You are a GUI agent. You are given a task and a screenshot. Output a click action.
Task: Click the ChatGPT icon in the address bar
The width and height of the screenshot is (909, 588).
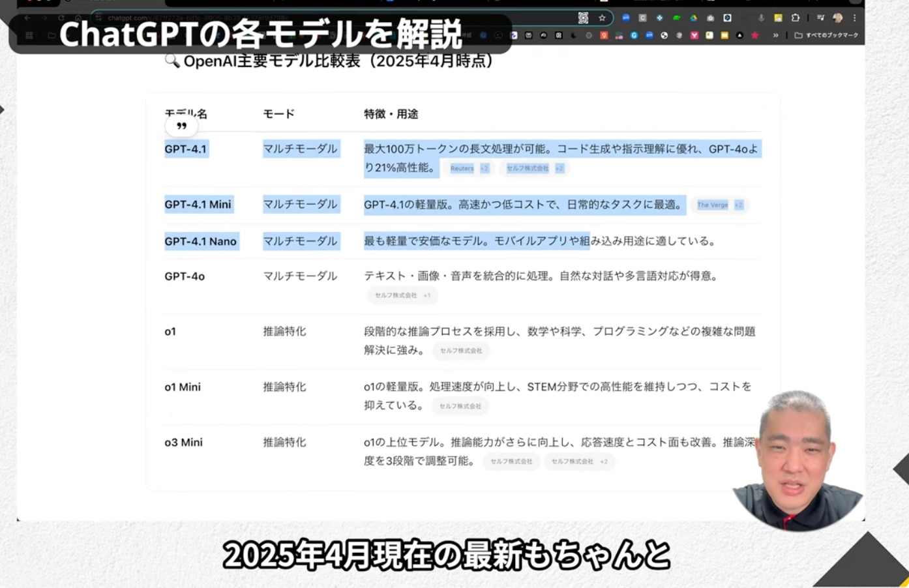click(x=583, y=18)
